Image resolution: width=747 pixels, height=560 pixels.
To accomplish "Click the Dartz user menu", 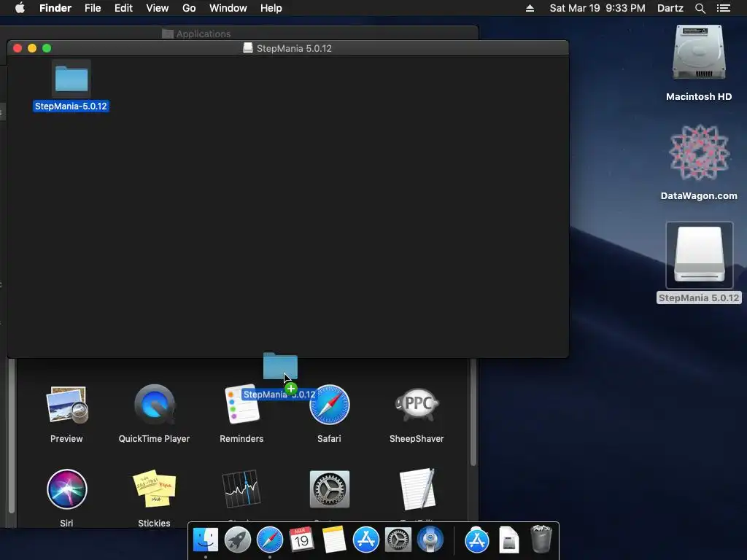I will (x=670, y=8).
